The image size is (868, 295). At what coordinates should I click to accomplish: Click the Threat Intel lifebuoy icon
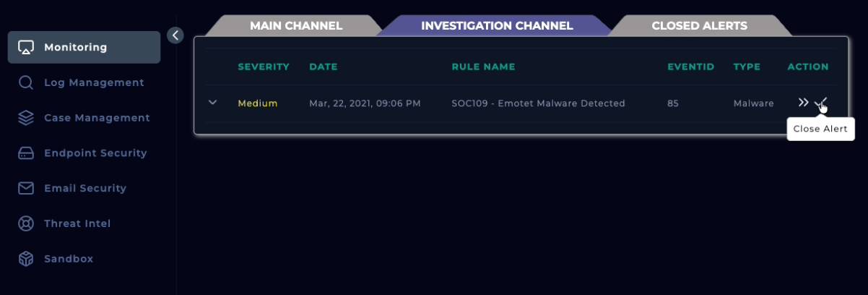[26, 223]
